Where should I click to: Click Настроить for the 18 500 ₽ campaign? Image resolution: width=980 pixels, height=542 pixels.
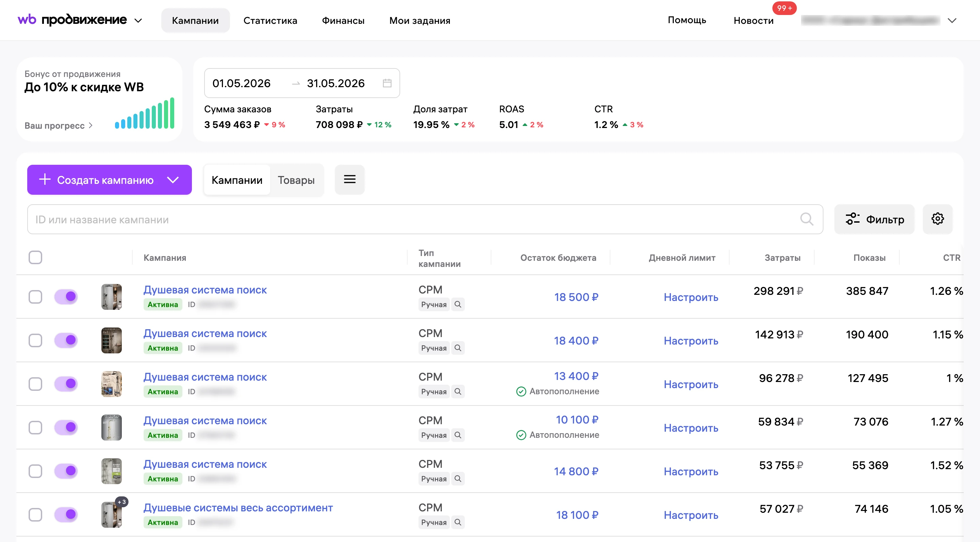pyautogui.click(x=691, y=297)
